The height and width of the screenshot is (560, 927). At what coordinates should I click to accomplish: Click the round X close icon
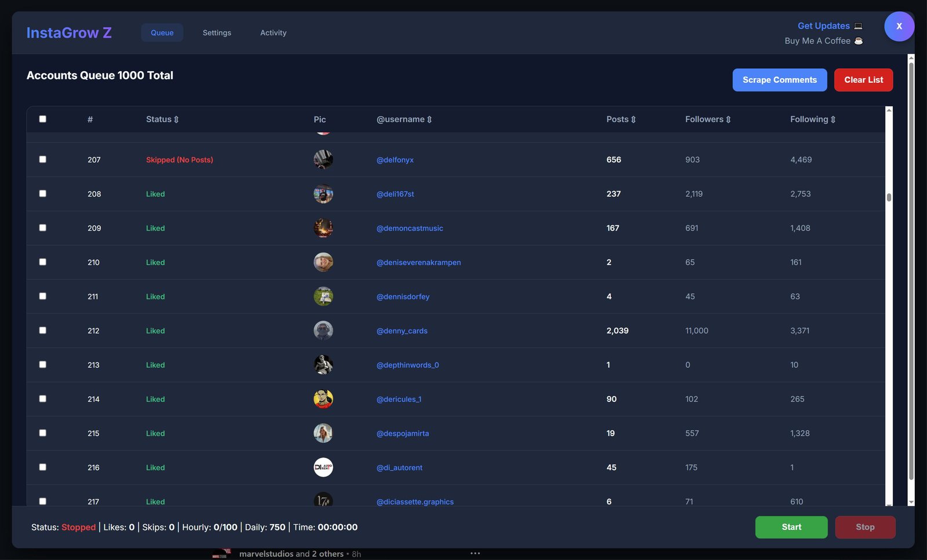click(899, 26)
